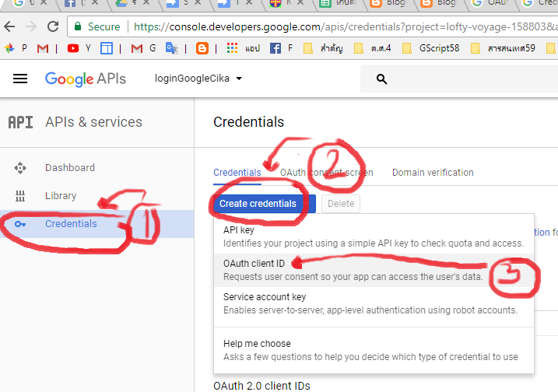Close the Google Drive browser tab
558x392 pixels.
coord(146,2)
